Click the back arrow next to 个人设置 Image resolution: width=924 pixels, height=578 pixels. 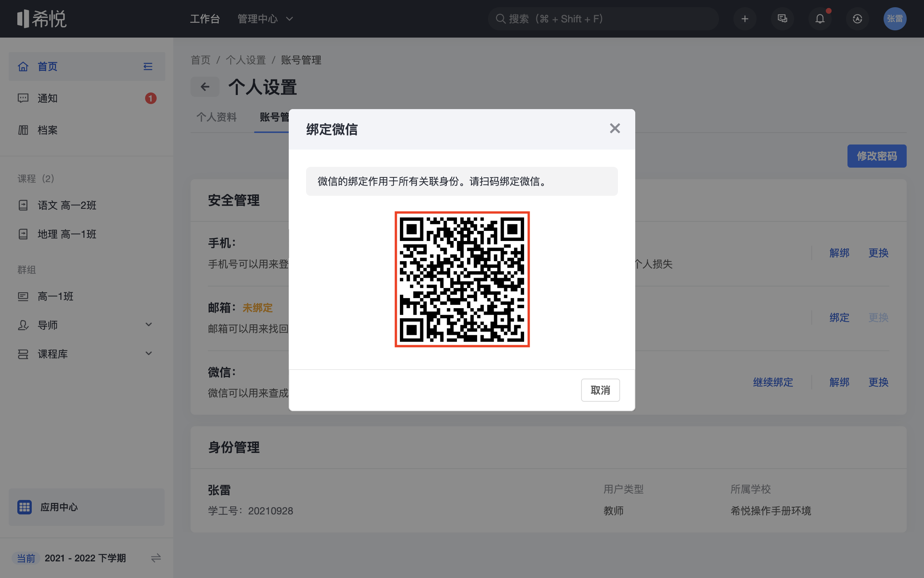pos(205,87)
